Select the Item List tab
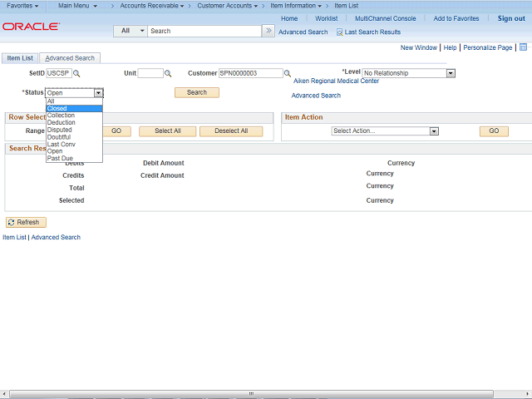The height and width of the screenshot is (399, 532). 20,58
